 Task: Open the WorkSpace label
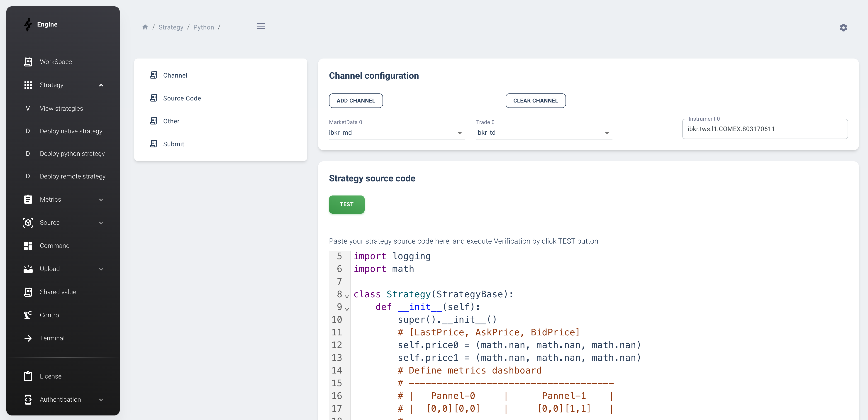[x=56, y=62]
